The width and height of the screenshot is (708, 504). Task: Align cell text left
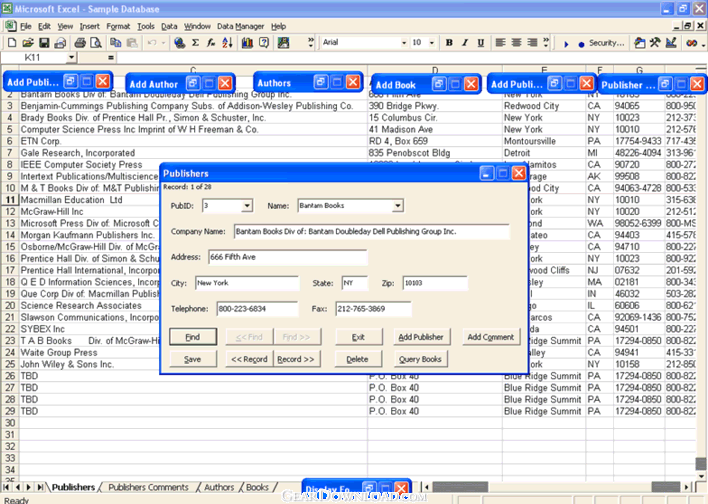point(500,42)
